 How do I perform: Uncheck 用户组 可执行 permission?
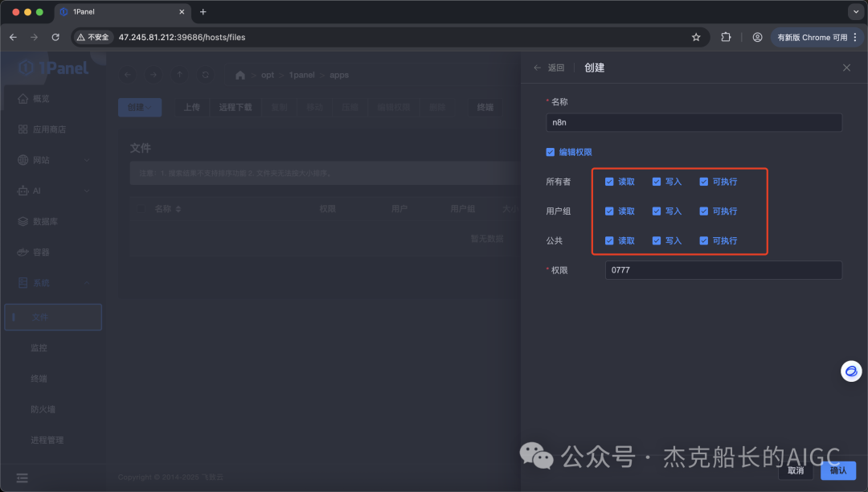703,211
